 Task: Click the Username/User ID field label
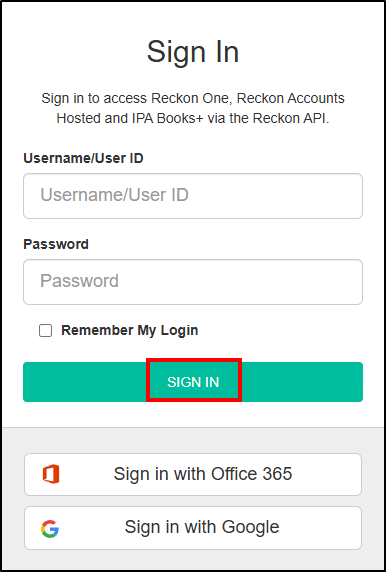(83, 158)
